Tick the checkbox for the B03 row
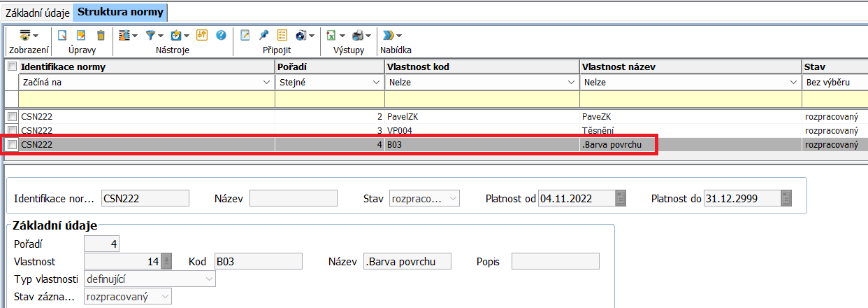The image size is (868, 308). [x=12, y=145]
